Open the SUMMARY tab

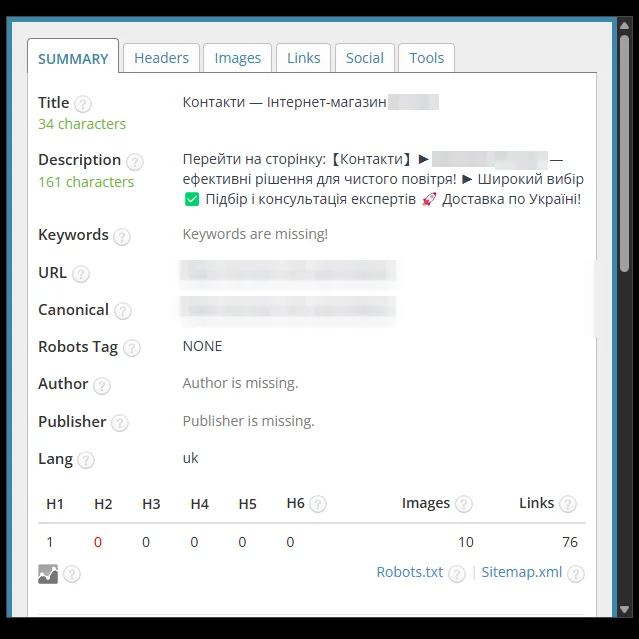[73, 57]
